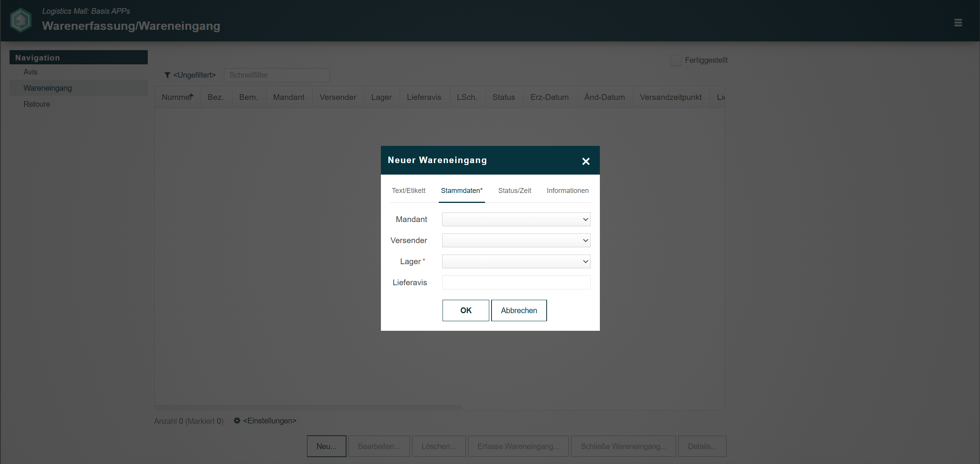Image resolution: width=980 pixels, height=464 pixels.
Task: Expand the Lager dropdown
Action: pyautogui.click(x=516, y=261)
